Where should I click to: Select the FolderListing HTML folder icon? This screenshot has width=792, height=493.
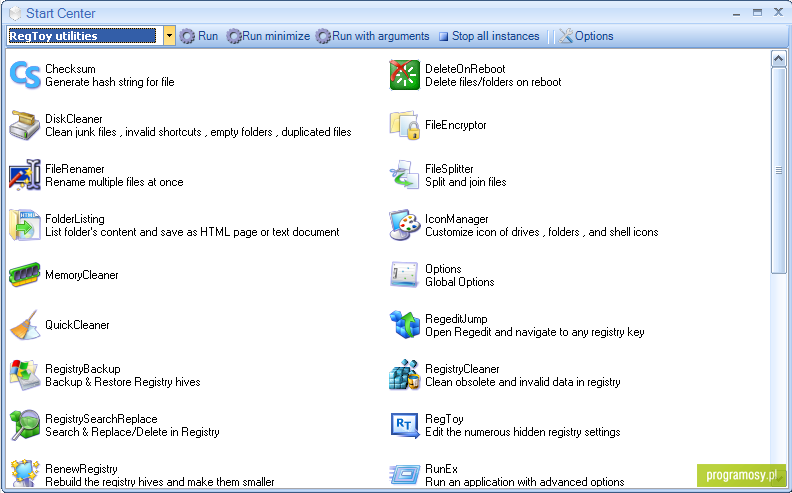click(25, 225)
